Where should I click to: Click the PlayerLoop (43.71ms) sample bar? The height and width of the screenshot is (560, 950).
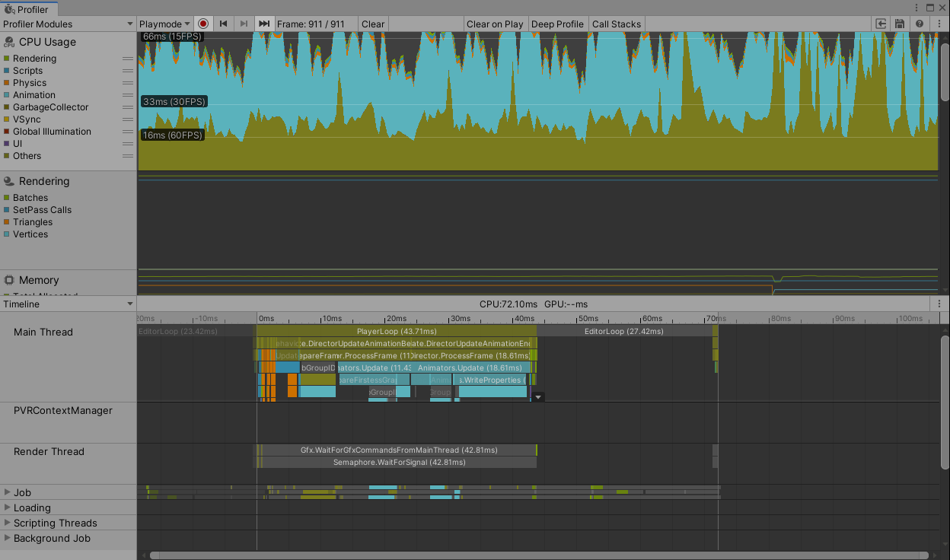(x=397, y=331)
